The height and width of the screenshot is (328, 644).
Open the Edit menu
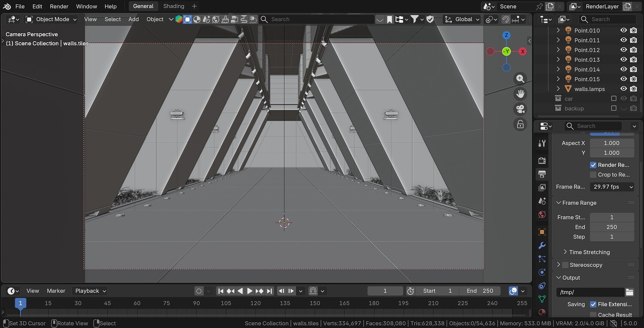[37, 6]
